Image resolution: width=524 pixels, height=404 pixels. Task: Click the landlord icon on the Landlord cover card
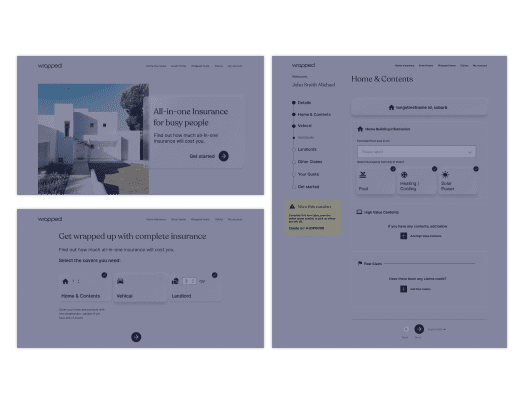tap(175, 281)
